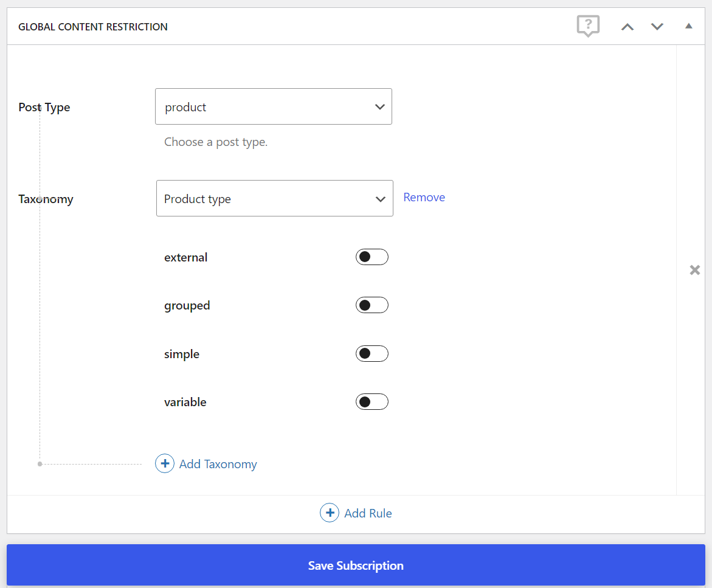Move panel up with the up chevron

click(627, 27)
